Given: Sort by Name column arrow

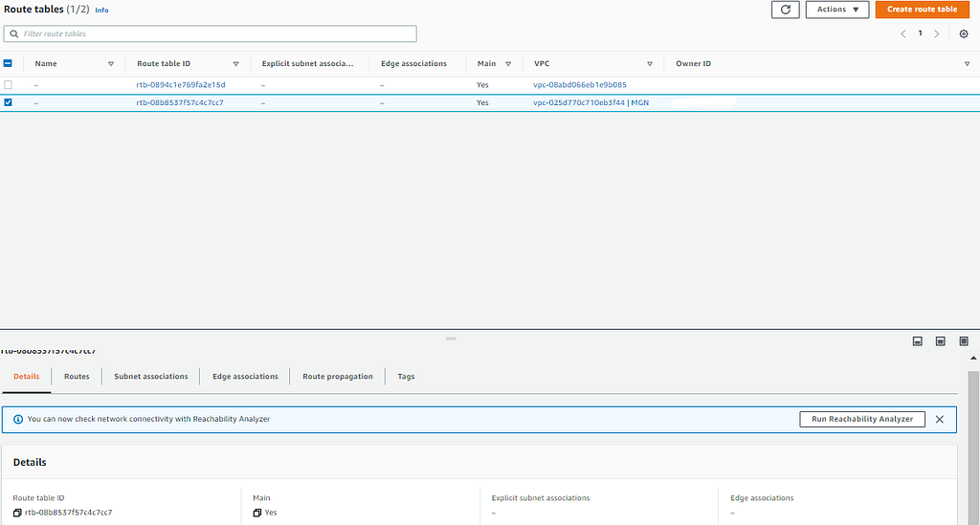Looking at the screenshot, I should 111,64.
